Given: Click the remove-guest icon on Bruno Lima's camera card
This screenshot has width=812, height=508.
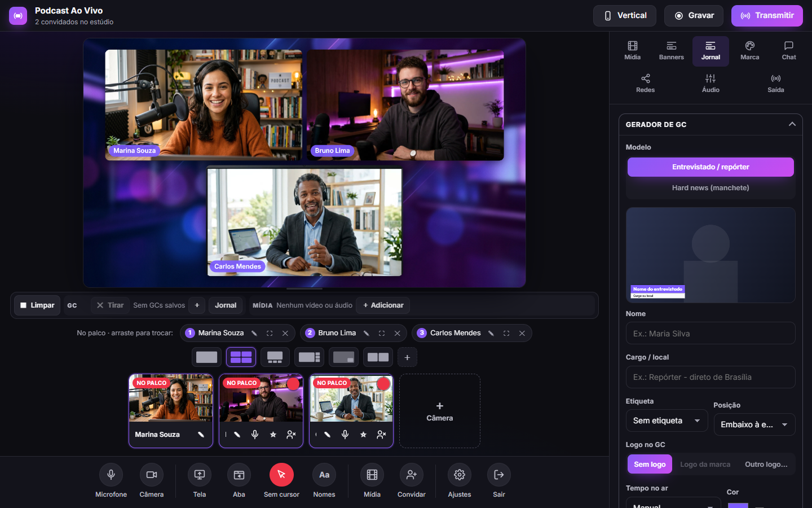Looking at the screenshot, I should click(291, 435).
